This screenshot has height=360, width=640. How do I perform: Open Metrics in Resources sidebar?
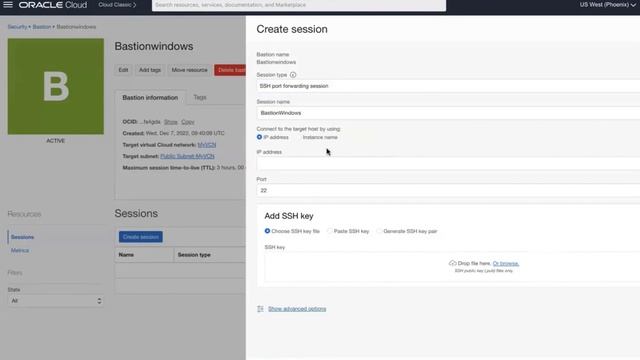(x=20, y=251)
